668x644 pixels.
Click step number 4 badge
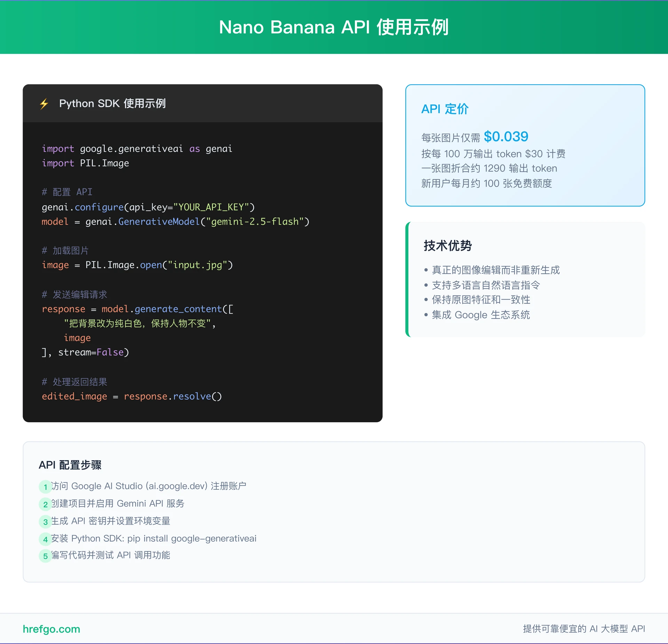pos(45,539)
